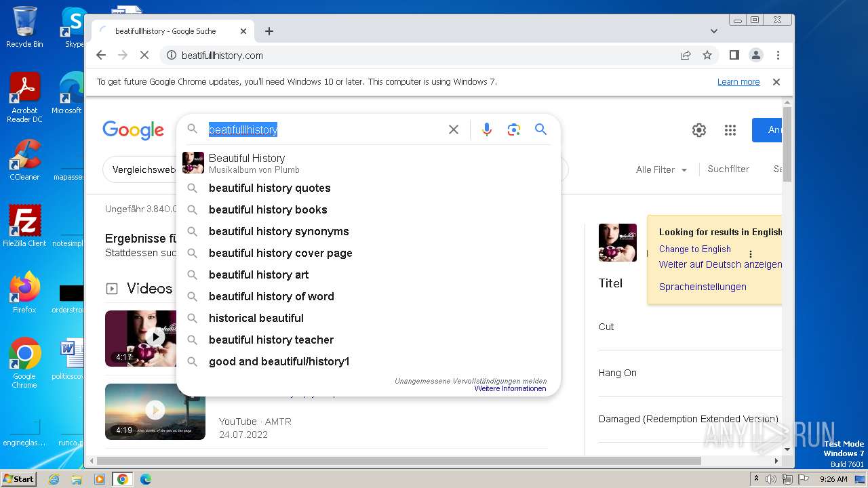Image resolution: width=868 pixels, height=488 pixels.
Task: Choose suggestion beautiful history teacher
Action: pyautogui.click(x=369, y=340)
